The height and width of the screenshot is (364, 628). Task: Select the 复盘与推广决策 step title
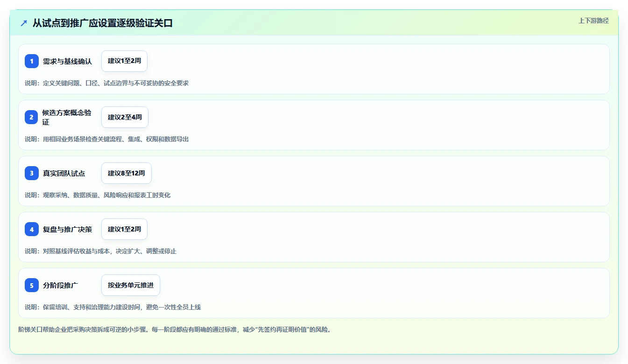(68, 229)
